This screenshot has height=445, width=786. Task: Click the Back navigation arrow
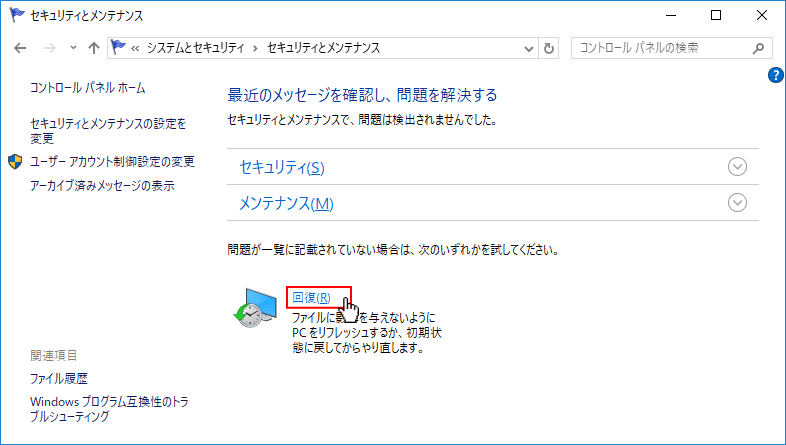pyautogui.click(x=20, y=48)
